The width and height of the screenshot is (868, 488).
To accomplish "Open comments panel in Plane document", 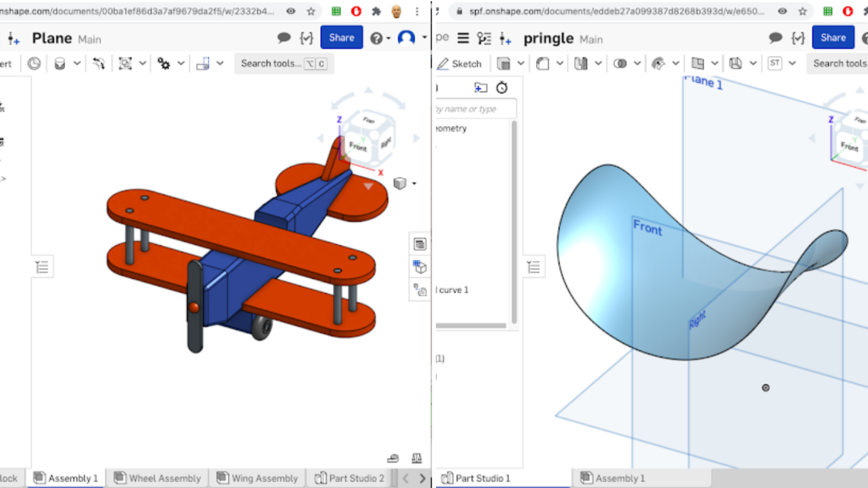I will 283,38.
